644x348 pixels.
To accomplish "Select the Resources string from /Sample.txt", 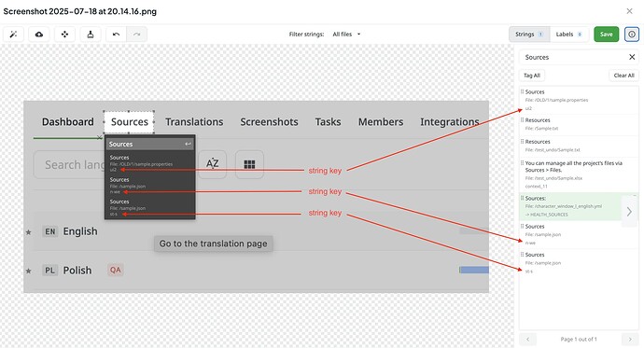I will pyautogui.click(x=579, y=124).
